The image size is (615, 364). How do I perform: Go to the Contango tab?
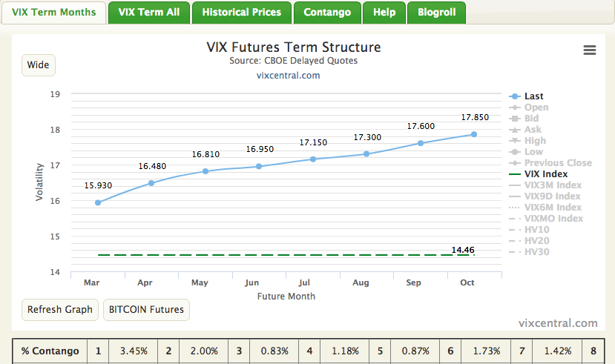(x=327, y=12)
